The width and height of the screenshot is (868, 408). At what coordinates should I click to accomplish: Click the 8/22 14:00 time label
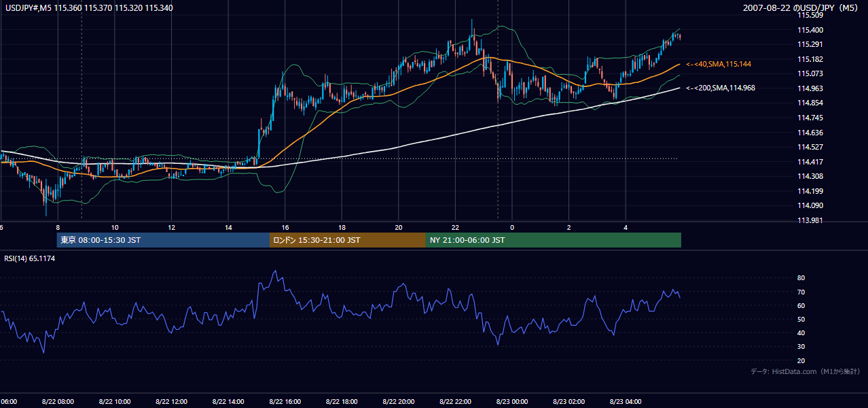pos(228,402)
